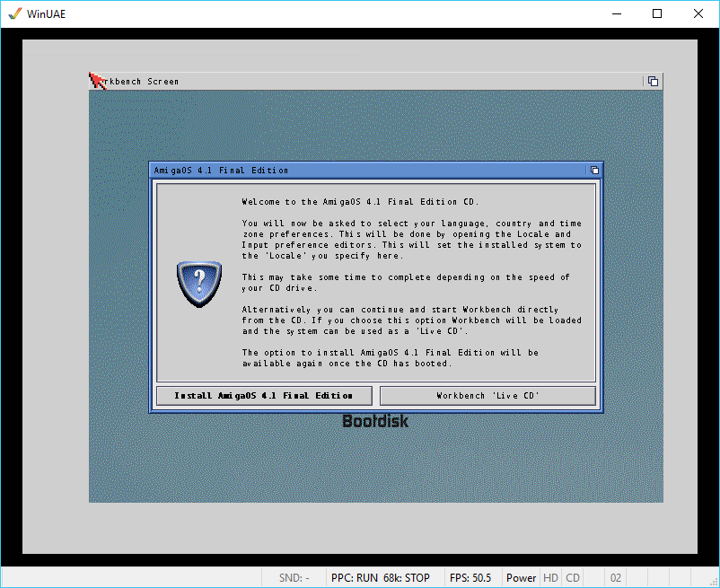Click the depth gadget on the AmigaOS 4.1 dialog
Image resolution: width=720 pixels, height=588 pixels.
[x=594, y=171]
